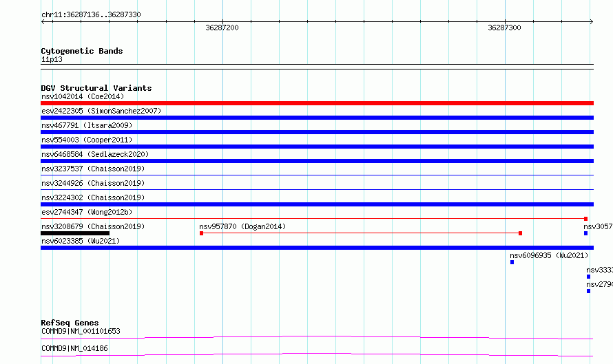Click the blue nsv554003 variant bar
Viewport: 613px width, 364px height.
(x=317, y=147)
